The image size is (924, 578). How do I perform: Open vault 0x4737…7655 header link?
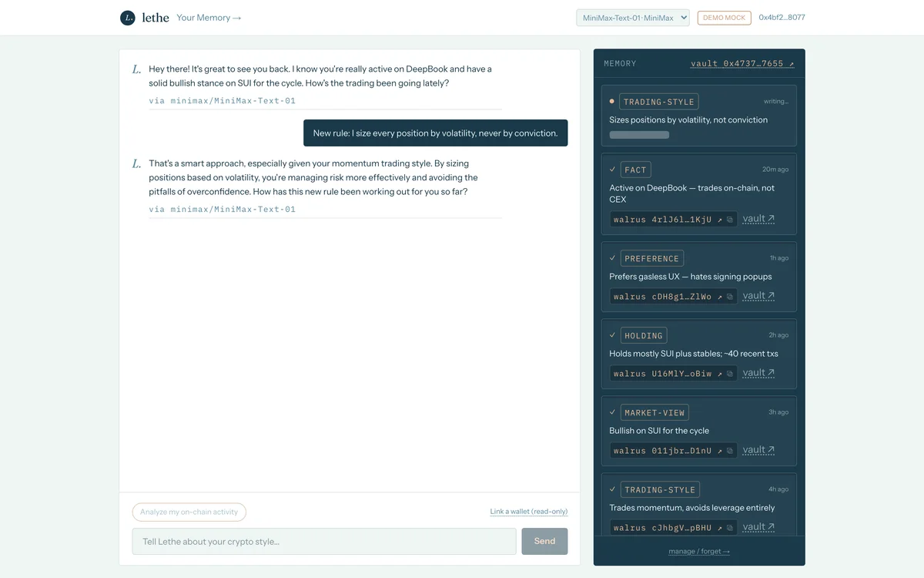pyautogui.click(x=742, y=63)
